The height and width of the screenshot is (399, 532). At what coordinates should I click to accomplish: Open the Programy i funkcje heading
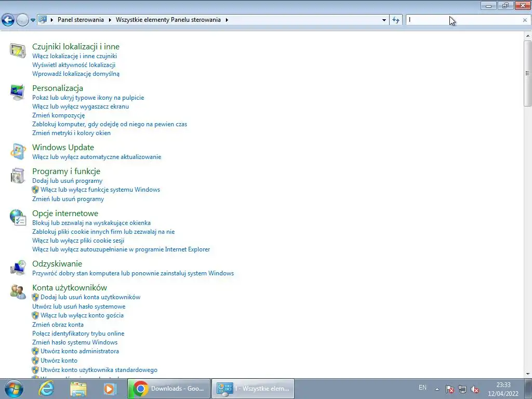pyautogui.click(x=66, y=171)
